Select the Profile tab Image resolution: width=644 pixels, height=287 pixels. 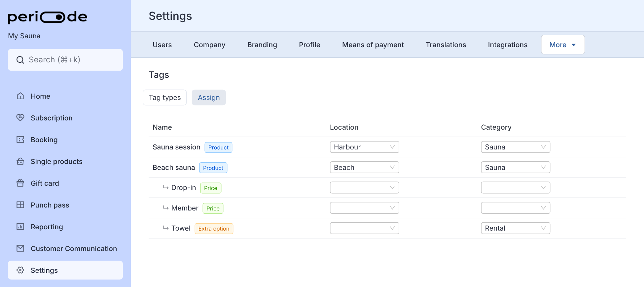(x=309, y=45)
